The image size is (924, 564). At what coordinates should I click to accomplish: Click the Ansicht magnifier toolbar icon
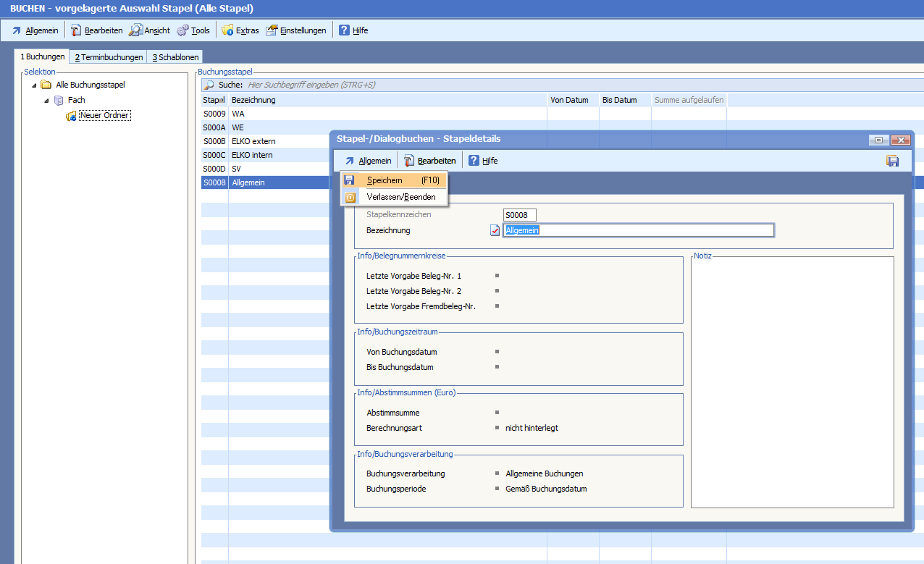point(135,30)
